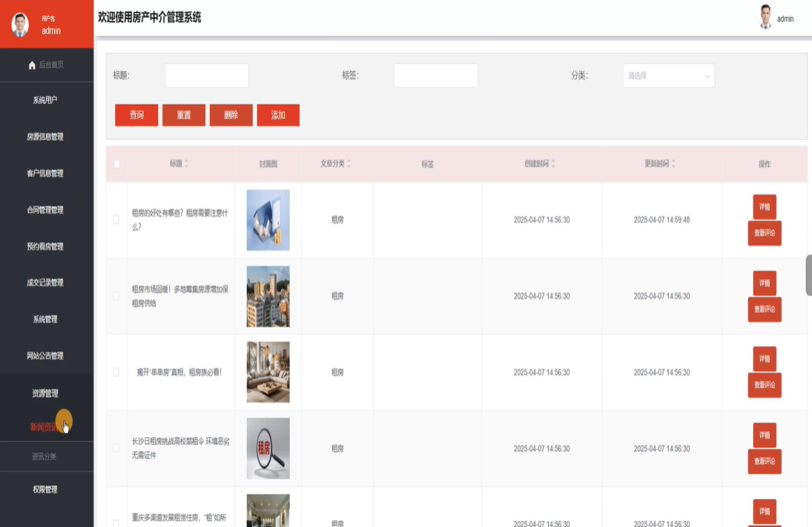
Task: Click the update time 2025-04-07 14:59:48
Action: tap(662, 220)
